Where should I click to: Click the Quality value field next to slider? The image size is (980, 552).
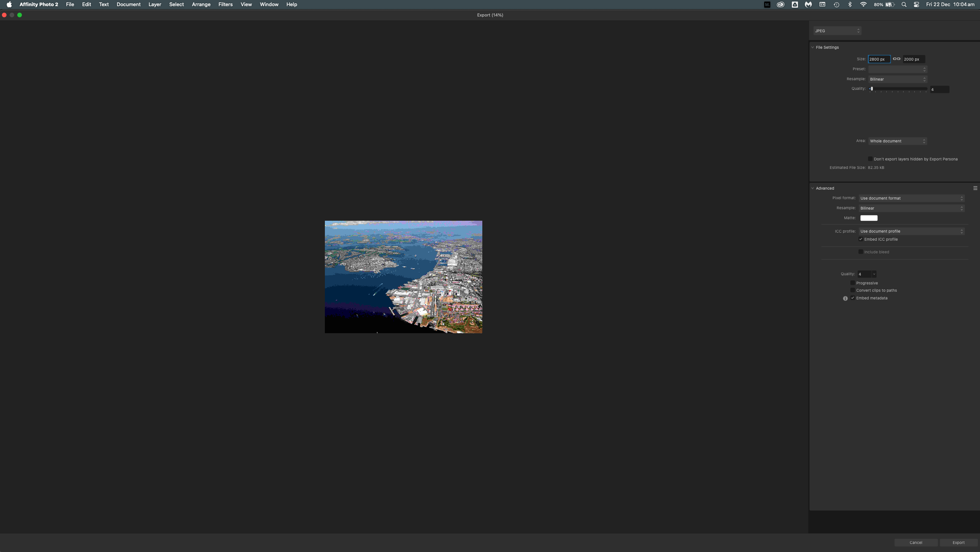click(939, 89)
